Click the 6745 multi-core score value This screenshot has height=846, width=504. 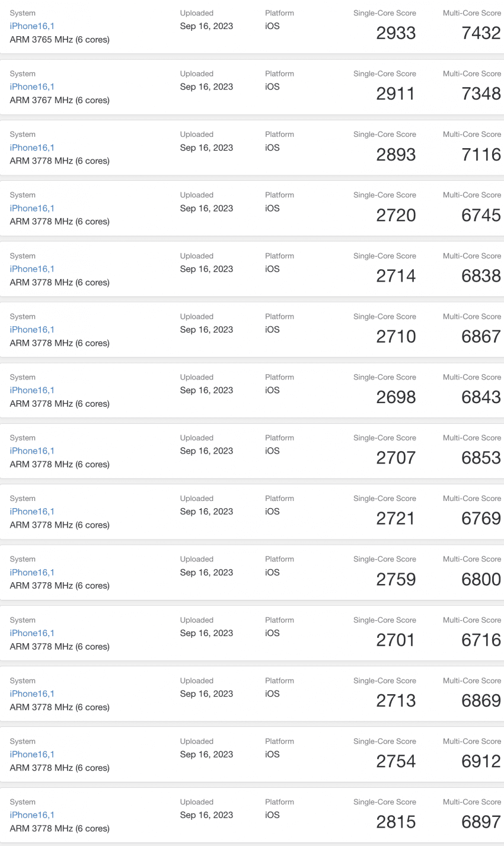coord(481,215)
